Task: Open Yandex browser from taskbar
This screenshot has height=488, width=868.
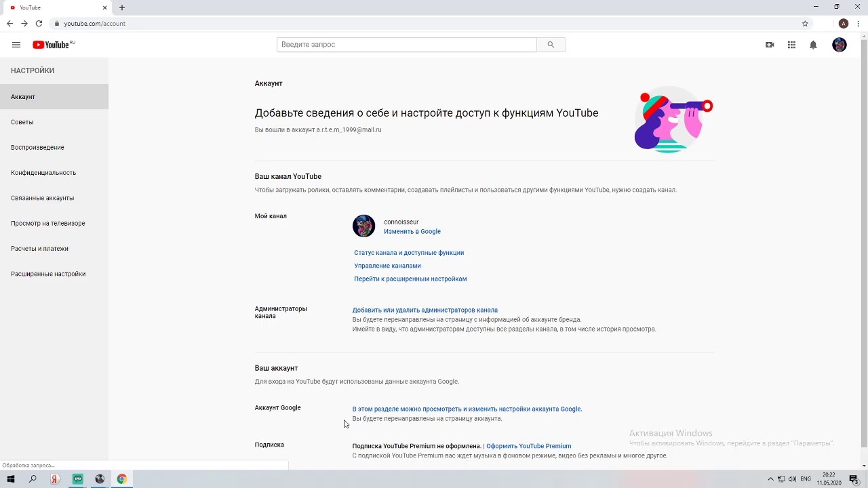Action: [55, 479]
